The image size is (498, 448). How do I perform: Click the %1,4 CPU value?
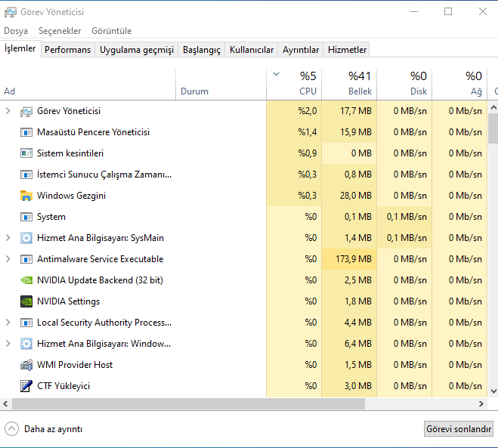point(308,132)
